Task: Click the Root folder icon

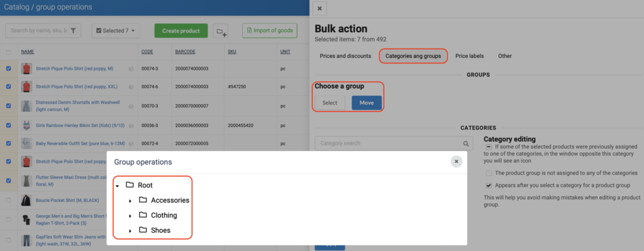Action: pos(130,186)
